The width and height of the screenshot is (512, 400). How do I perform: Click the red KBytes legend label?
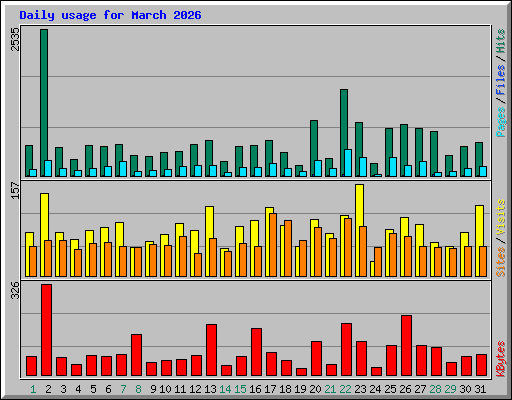501,359
